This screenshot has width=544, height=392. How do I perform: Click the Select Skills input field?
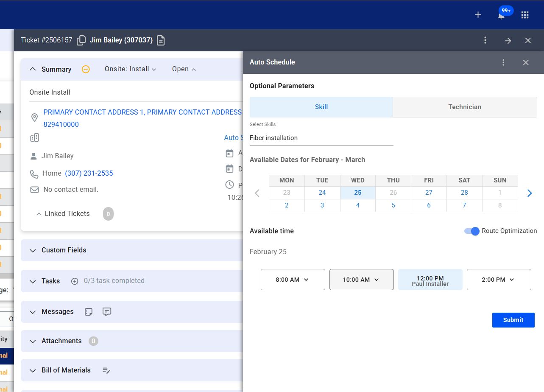pyautogui.click(x=321, y=138)
